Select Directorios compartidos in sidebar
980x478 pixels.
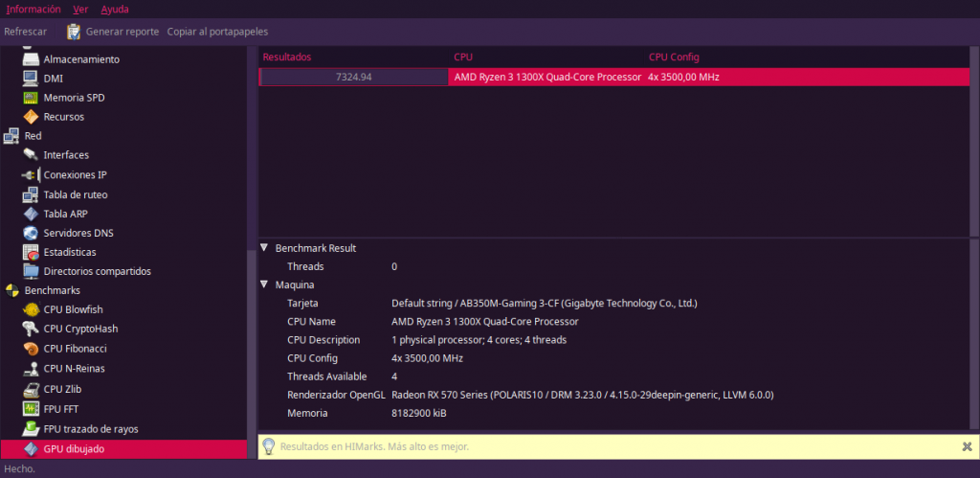click(x=97, y=271)
